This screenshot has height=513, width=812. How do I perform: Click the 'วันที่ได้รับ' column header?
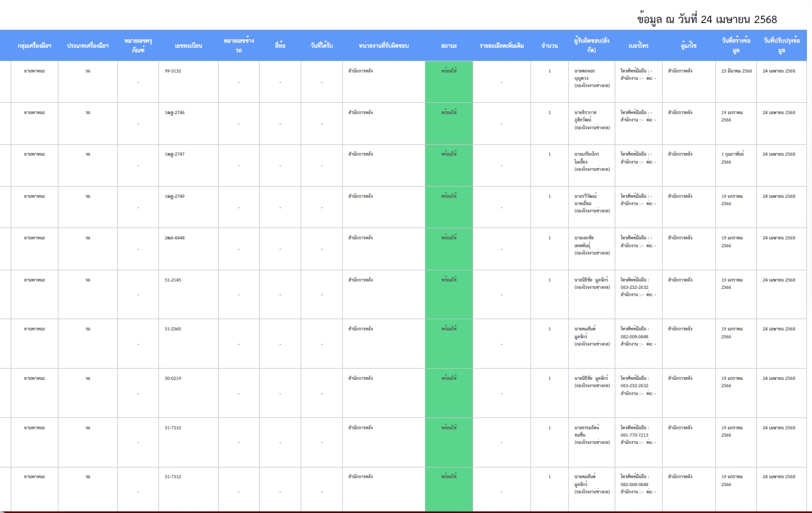[x=321, y=46]
